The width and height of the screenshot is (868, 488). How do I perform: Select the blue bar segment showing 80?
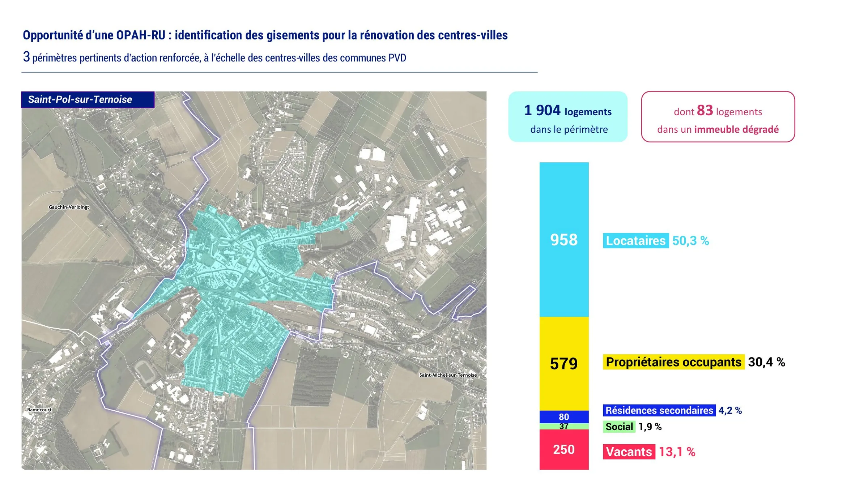pyautogui.click(x=564, y=417)
